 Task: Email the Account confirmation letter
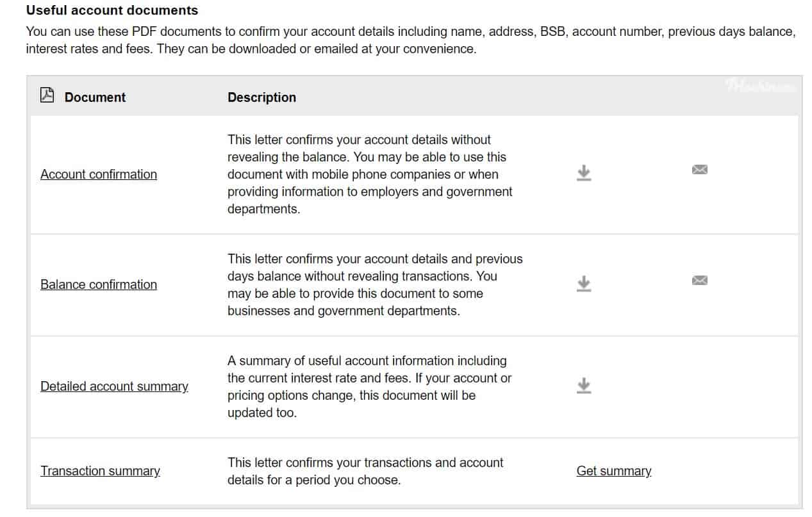(x=699, y=170)
